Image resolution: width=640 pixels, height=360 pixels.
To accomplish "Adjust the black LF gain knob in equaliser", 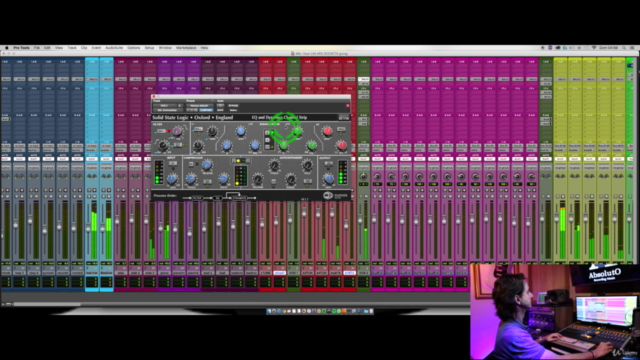I will tap(213, 131).
